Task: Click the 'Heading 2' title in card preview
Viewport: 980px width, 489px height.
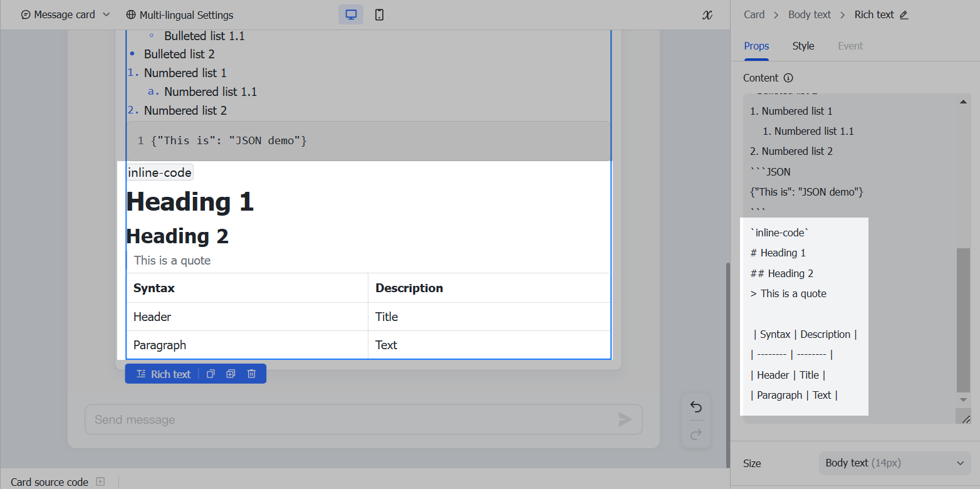Action: pos(177,236)
